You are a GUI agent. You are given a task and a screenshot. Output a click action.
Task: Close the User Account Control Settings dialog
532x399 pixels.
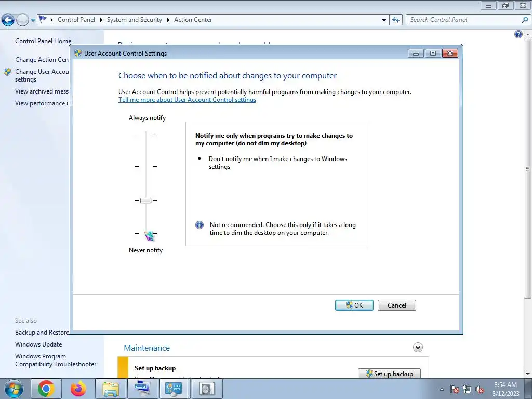click(x=450, y=54)
